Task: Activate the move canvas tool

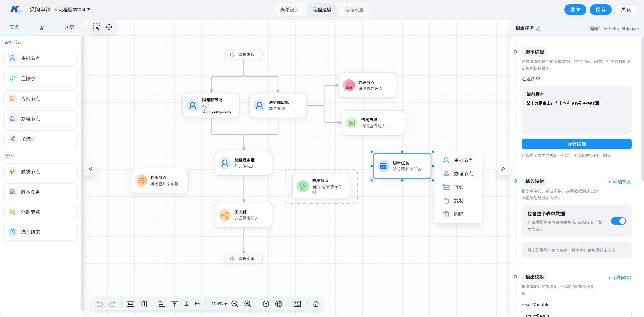Action: coord(109,27)
